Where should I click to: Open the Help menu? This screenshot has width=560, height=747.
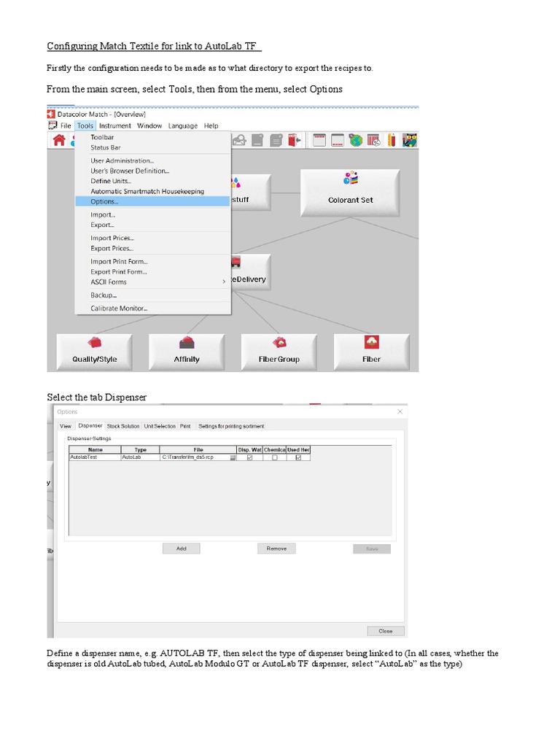pos(211,125)
